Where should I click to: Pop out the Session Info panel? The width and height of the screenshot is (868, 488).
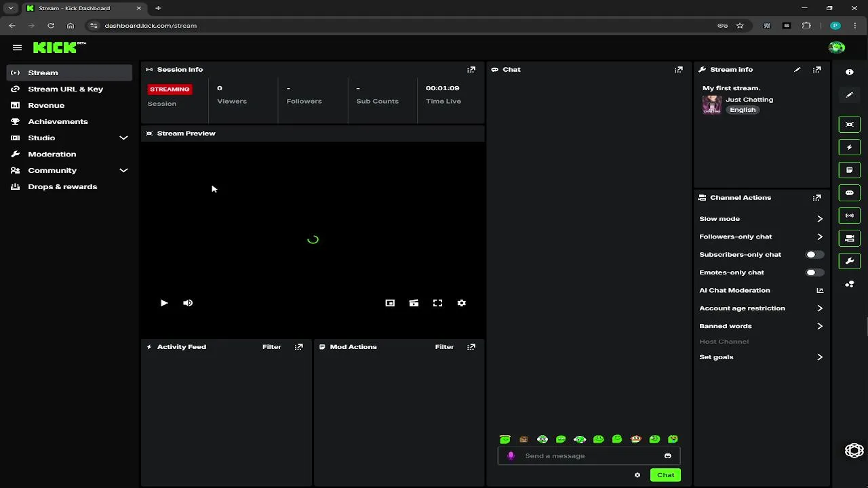tap(471, 69)
